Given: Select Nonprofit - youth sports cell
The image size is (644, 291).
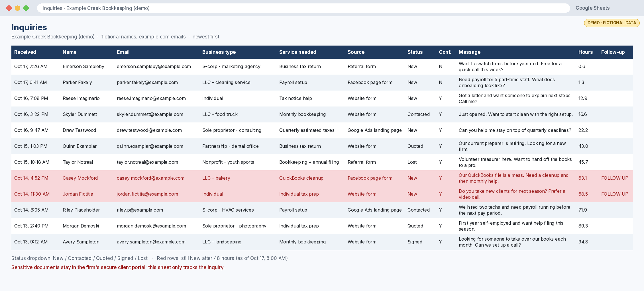Looking at the screenshot, I should tap(228, 162).
